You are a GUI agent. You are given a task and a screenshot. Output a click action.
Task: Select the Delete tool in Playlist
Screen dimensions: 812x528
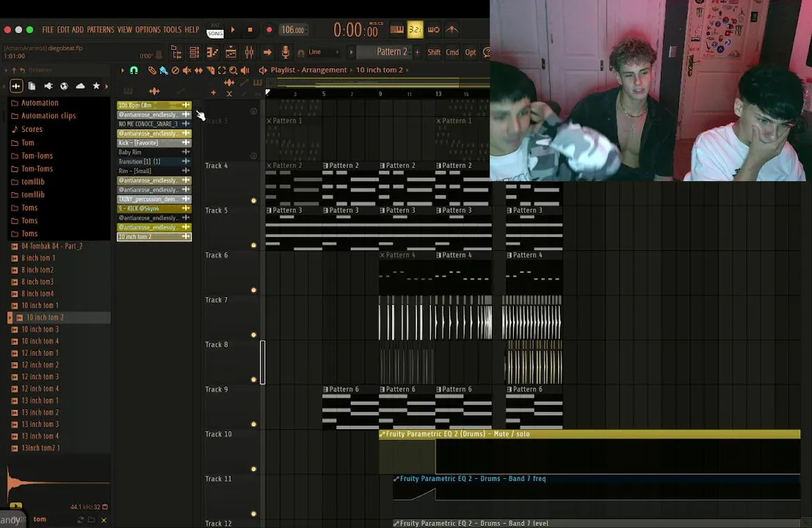pos(175,70)
